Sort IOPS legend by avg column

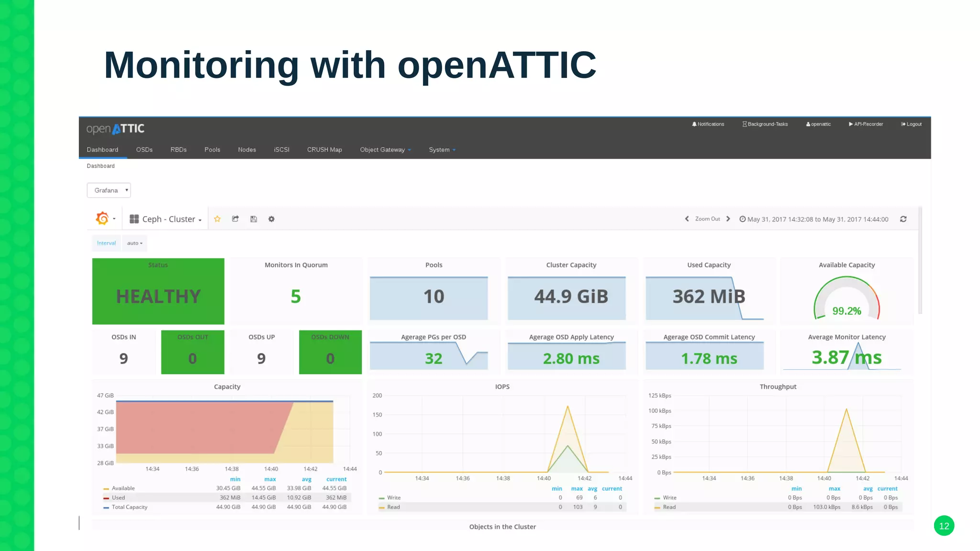point(592,489)
